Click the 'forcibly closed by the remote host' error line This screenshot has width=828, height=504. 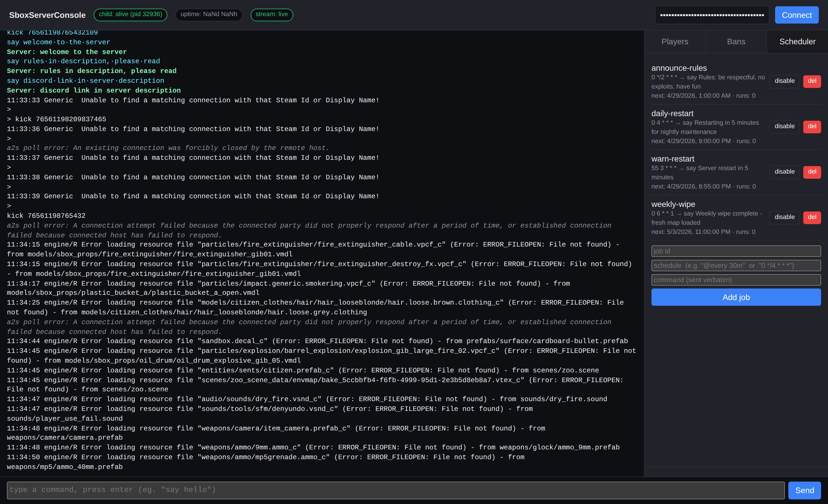point(168,148)
